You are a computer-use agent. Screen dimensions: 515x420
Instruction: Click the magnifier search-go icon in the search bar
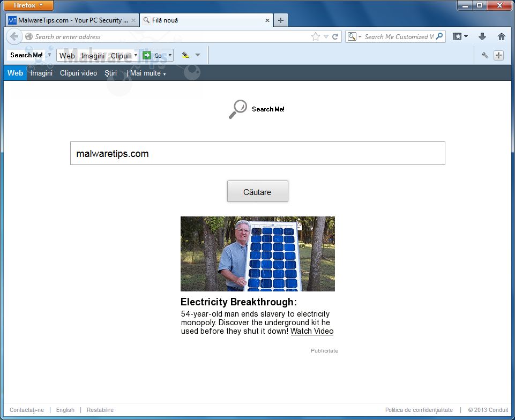(439, 36)
